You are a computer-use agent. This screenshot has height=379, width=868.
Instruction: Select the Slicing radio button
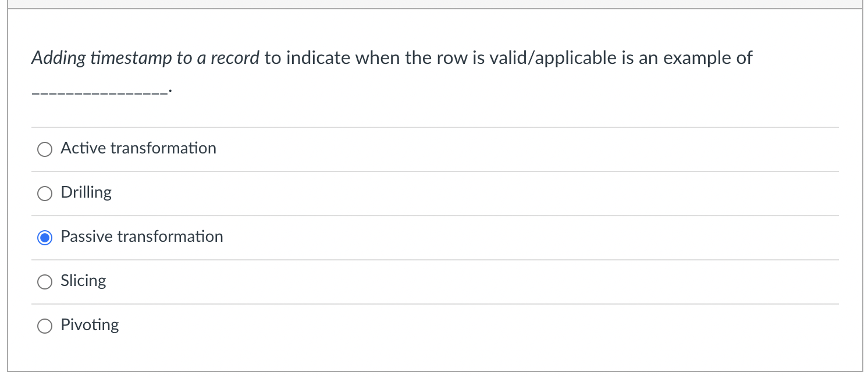point(45,281)
